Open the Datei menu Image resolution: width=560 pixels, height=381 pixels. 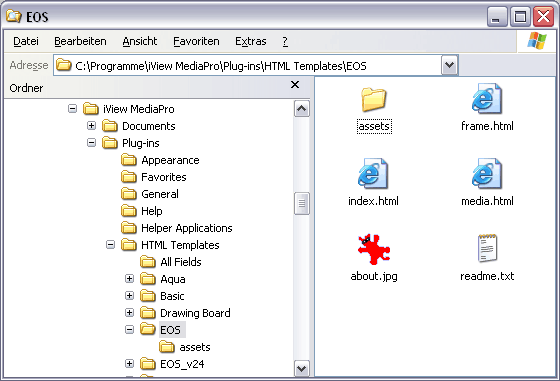pos(26,41)
